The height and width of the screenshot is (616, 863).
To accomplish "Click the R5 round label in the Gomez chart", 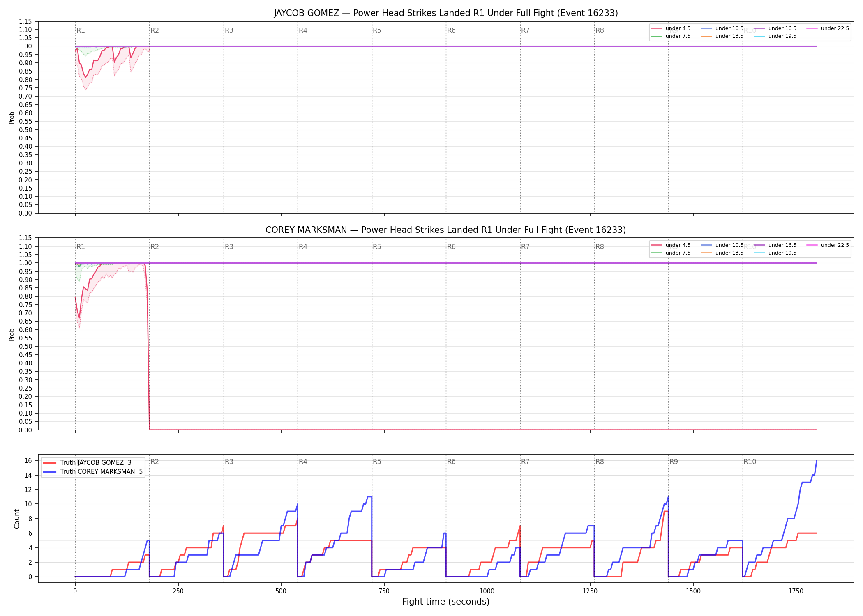I will coord(377,30).
